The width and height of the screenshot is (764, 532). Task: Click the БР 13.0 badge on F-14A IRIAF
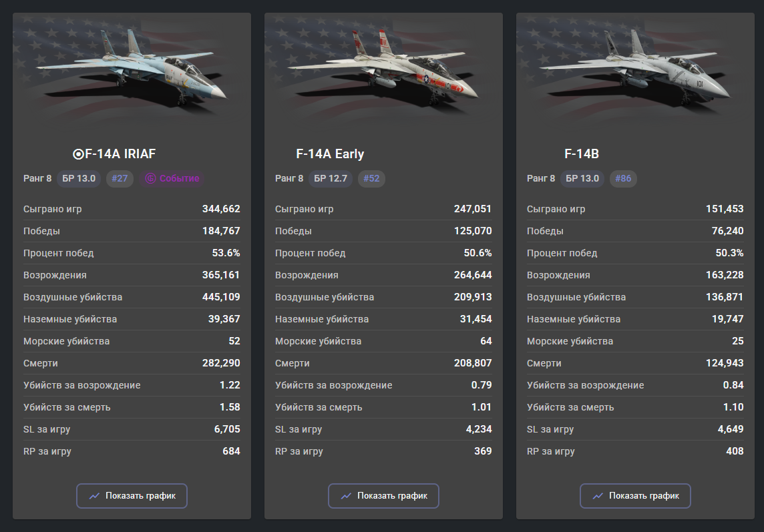79,178
